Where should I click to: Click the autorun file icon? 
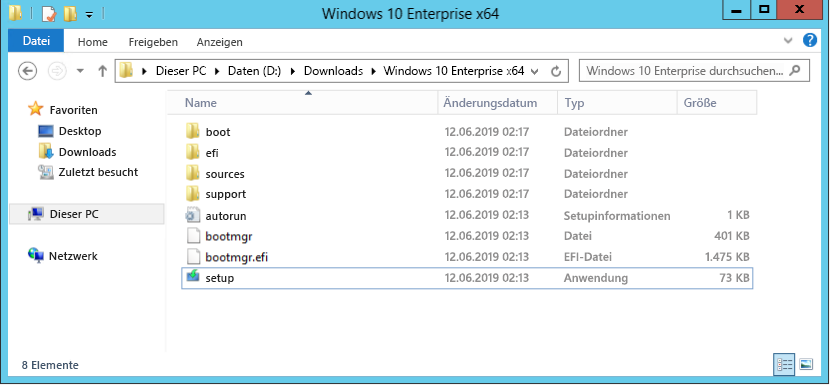click(192, 215)
